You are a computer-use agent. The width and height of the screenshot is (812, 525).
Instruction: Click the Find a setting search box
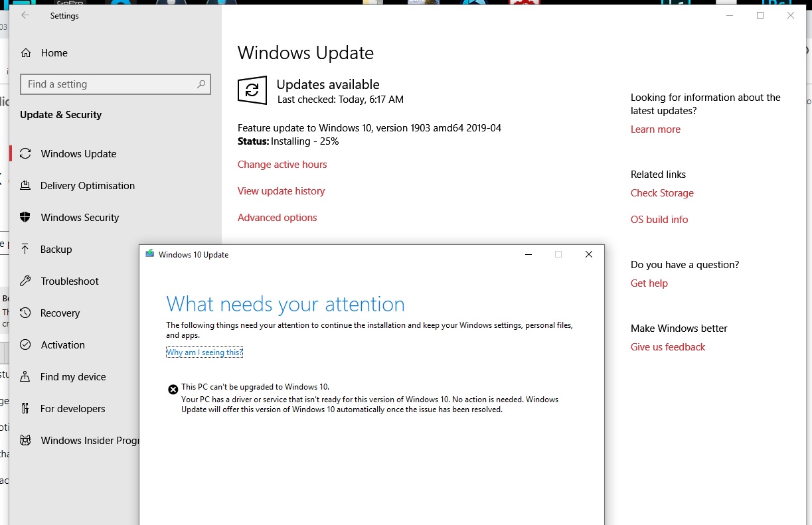click(116, 84)
